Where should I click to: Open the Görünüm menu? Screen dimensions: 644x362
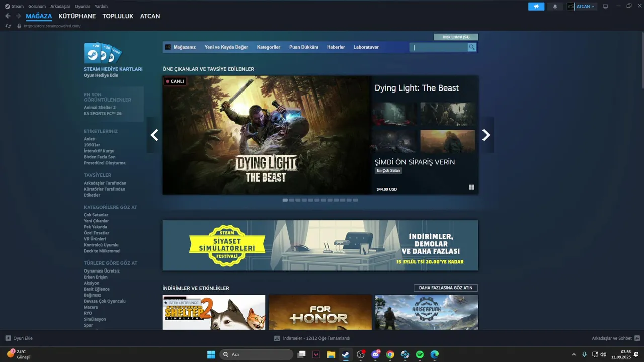pyautogui.click(x=37, y=6)
